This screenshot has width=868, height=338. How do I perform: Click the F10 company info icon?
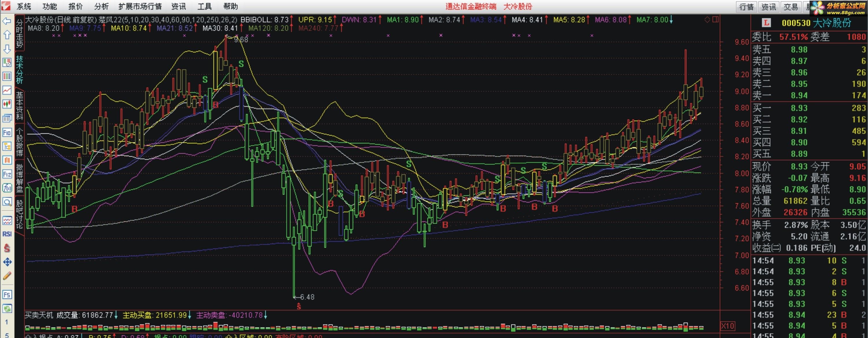click(x=7, y=133)
